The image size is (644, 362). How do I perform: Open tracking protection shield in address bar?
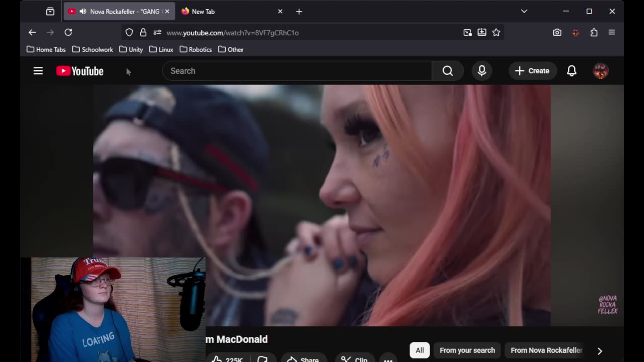click(x=129, y=32)
